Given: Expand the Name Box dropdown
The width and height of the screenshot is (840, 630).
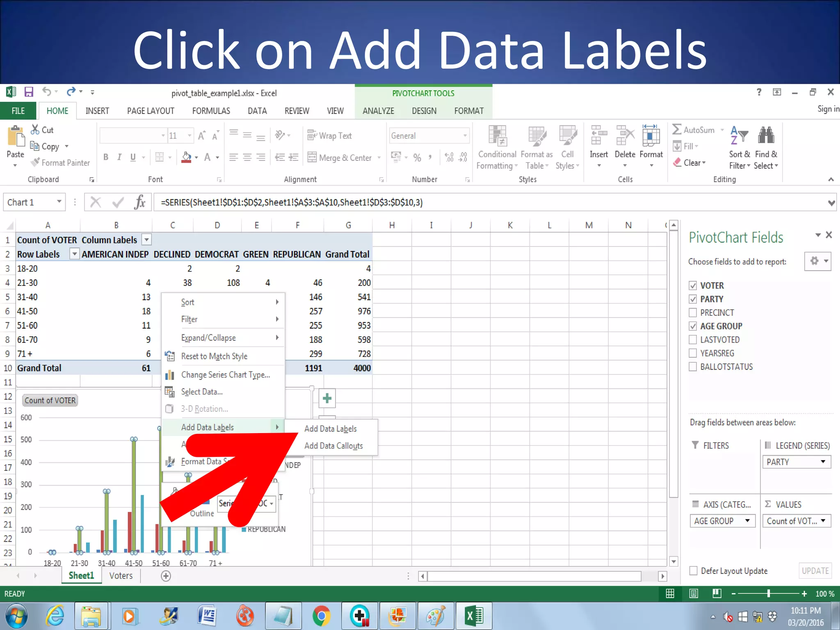Looking at the screenshot, I should pos(59,202).
